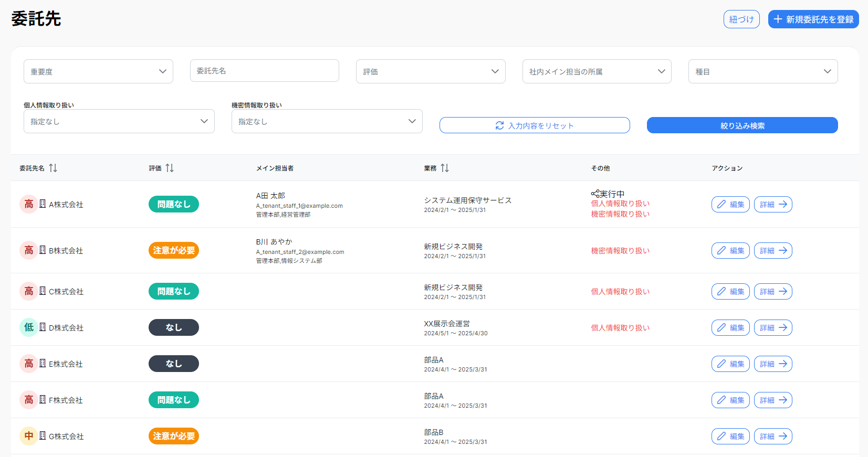The height and width of the screenshot is (457, 868).
Task: Click the name B川 あやか
Action: coord(274,242)
